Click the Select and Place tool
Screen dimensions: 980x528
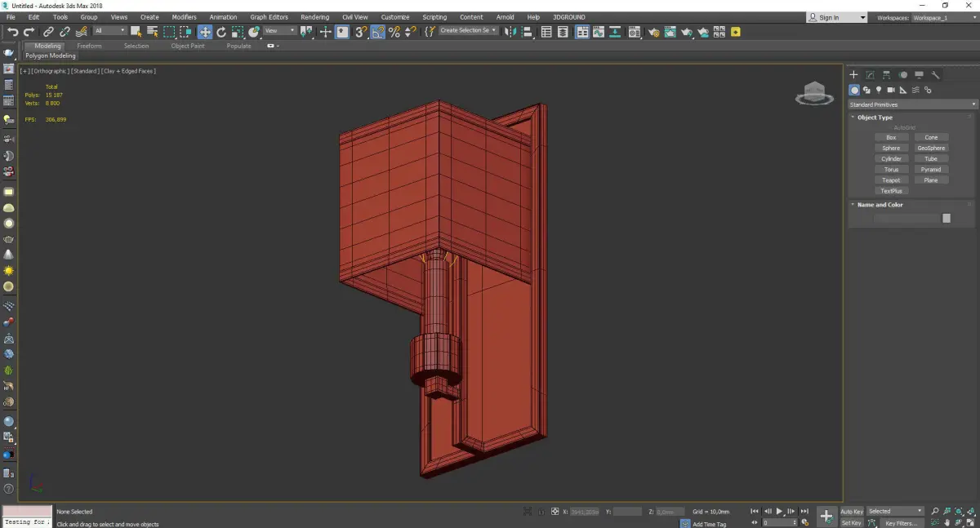[x=254, y=32]
